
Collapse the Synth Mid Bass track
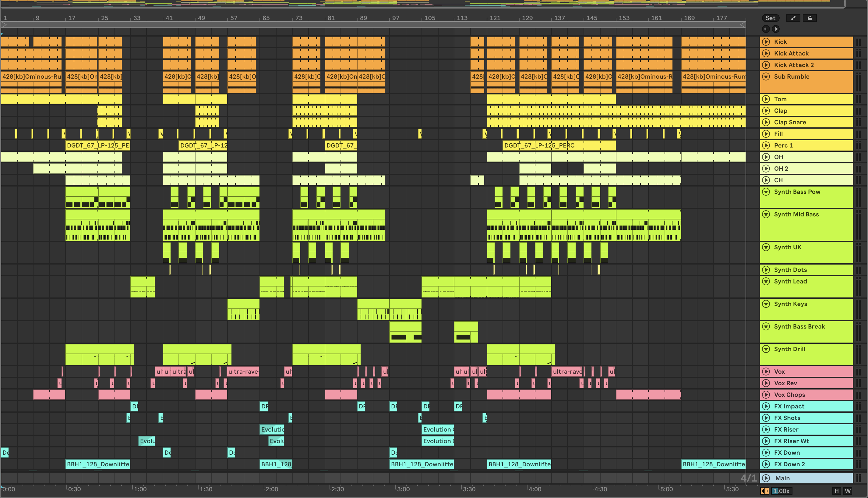click(x=766, y=215)
